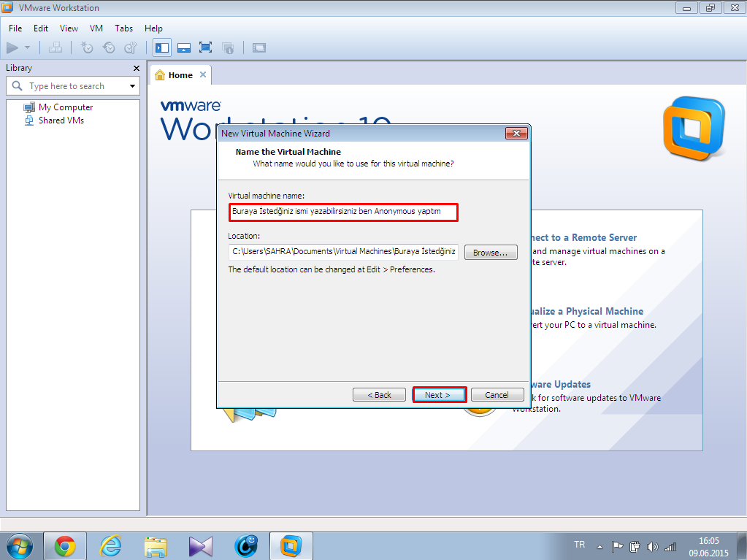Launch Internet Explorer from the taskbar
747x560 pixels.
click(x=110, y=546)
